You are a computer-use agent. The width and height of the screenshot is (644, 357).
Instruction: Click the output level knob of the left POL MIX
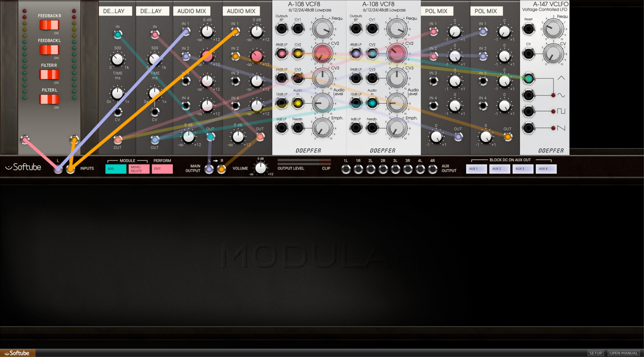[436, 137]
